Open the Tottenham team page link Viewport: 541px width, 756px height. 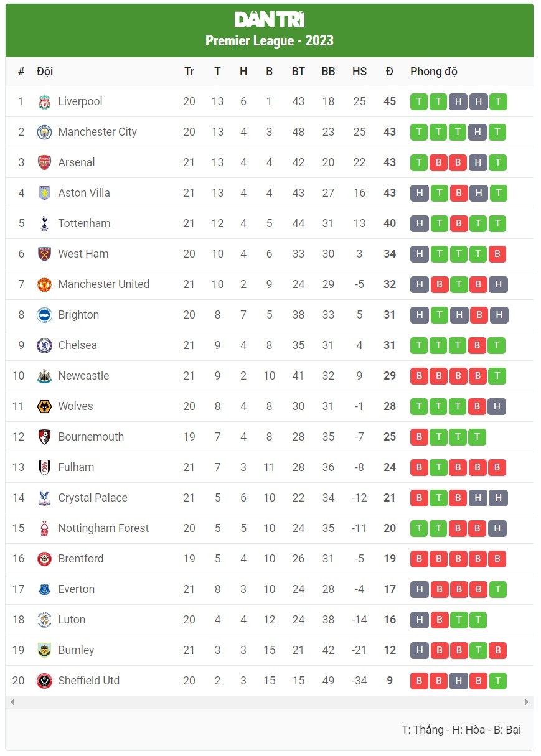pos(84,223)
